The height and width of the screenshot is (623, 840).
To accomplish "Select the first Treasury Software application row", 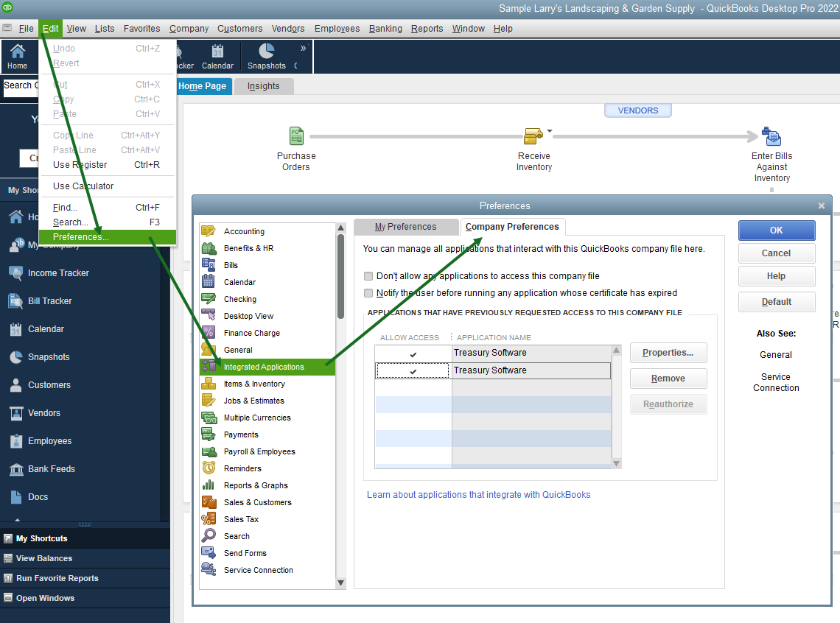I will pos(493,353).
